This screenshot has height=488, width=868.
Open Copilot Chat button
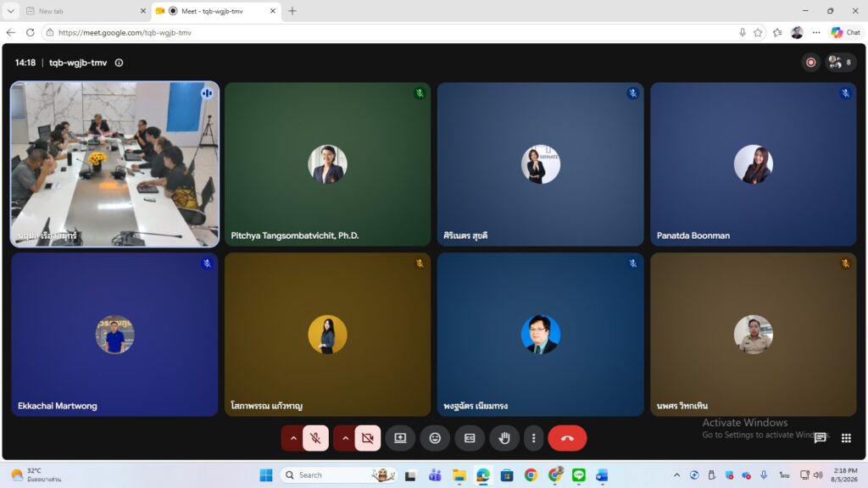pyautogui.click(x=846, y=33)
